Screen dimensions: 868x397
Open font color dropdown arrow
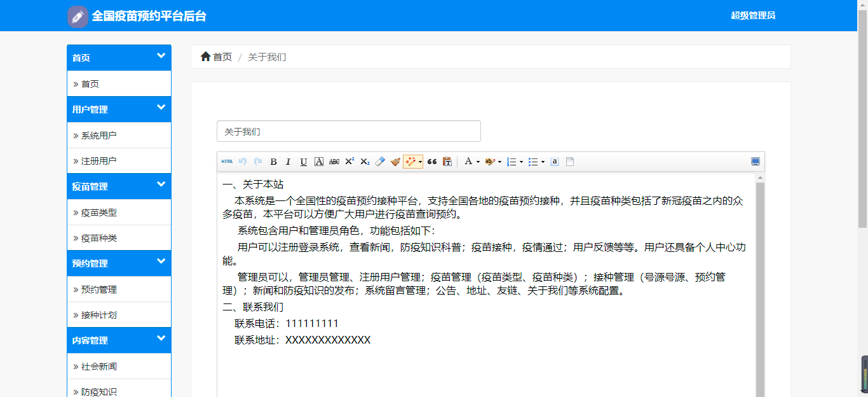(x=478, y=162)
